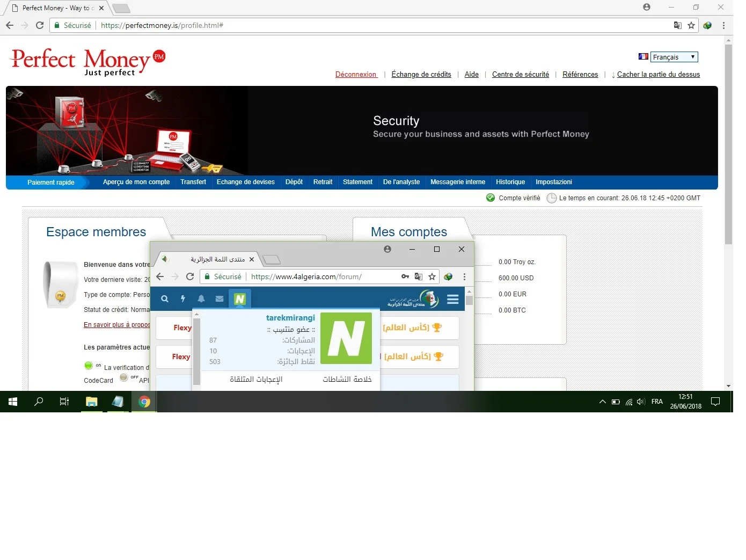Toggle the green 'on' verification indicator

(x=89, y=366)
